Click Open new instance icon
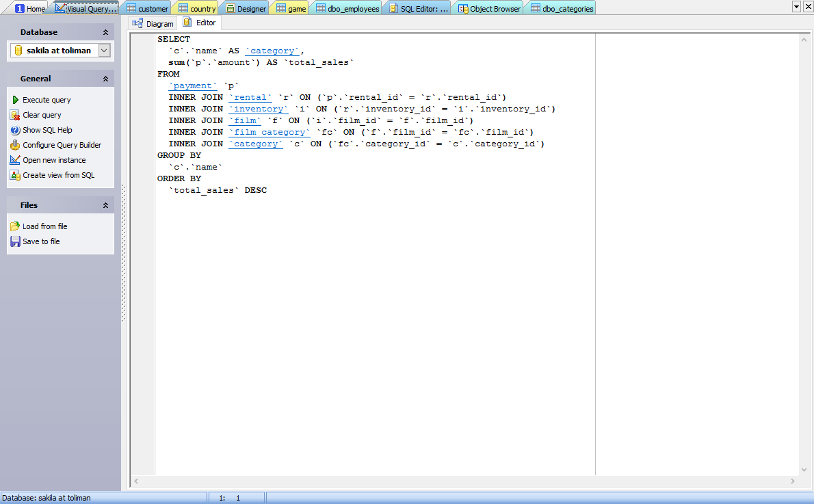This screenshot has height=504, width=814. [15, 160]
